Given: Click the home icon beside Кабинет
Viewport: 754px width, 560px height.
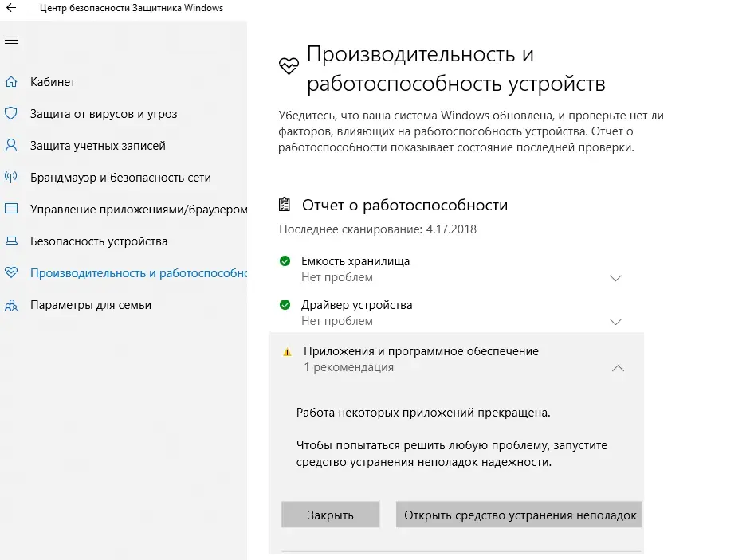Looking at the screenshot, I should tap(11, 82).
